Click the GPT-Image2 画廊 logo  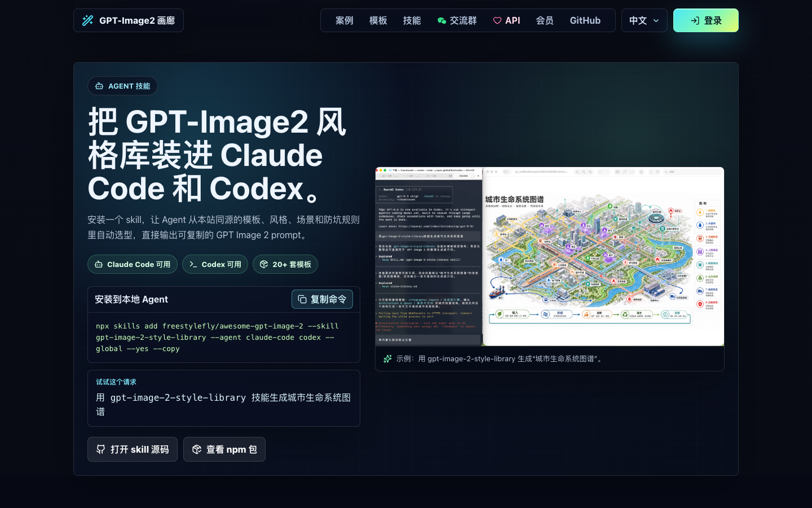click(x=129, y=20)
